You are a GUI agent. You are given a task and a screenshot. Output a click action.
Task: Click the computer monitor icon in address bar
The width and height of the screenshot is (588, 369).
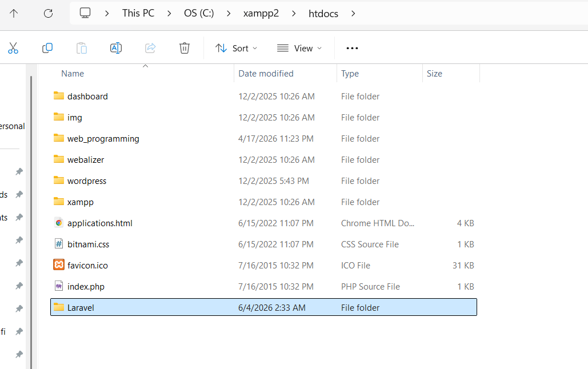tap(85, 13)
